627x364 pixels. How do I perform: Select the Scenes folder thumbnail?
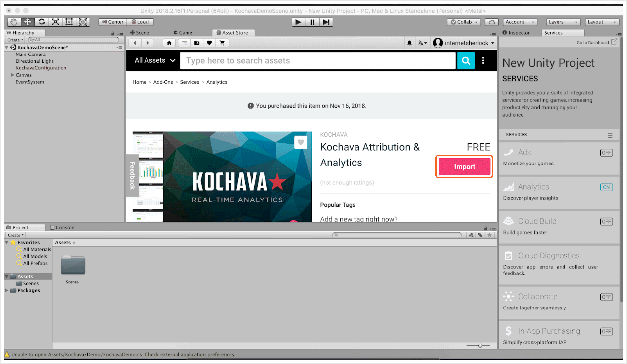pyautogui.click(x=73, y=266)
